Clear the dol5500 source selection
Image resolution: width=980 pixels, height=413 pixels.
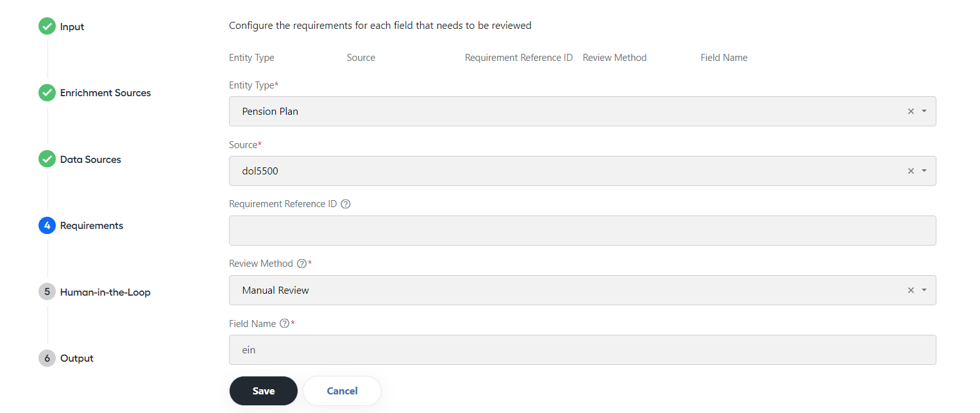(911, 171)
